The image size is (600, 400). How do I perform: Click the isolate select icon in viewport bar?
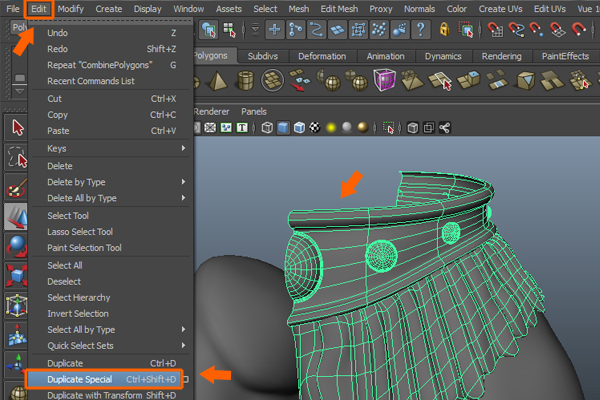point(388,127)
